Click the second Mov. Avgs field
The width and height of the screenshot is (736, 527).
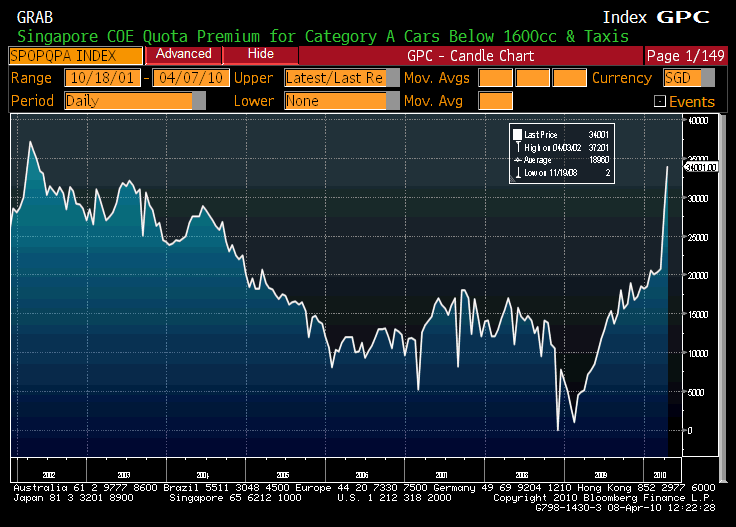[532, 78]
